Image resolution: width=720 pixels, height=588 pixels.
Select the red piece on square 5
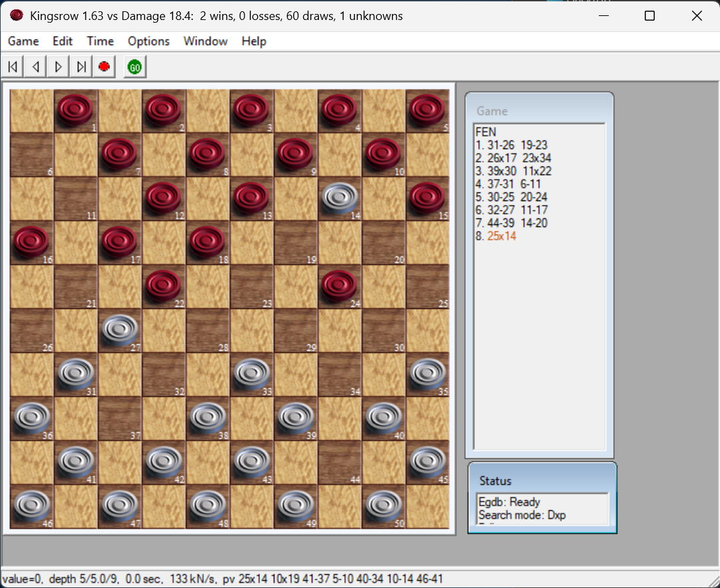[428, 110]
